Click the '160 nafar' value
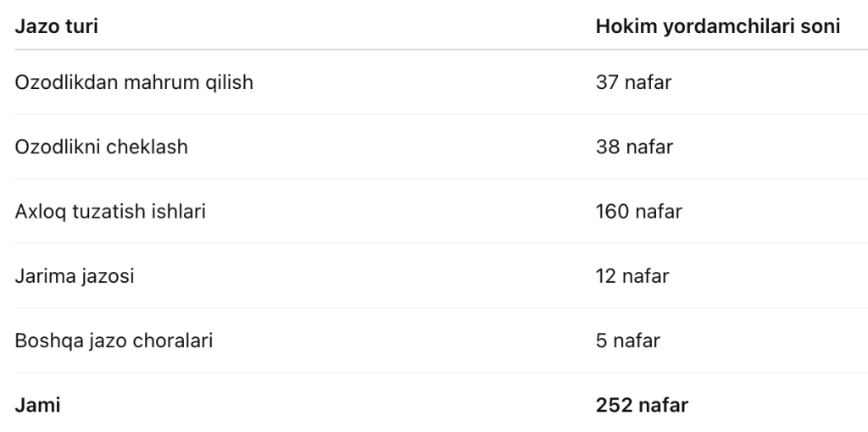The height and width of the screenshot is (432, 868). (638, 211)
